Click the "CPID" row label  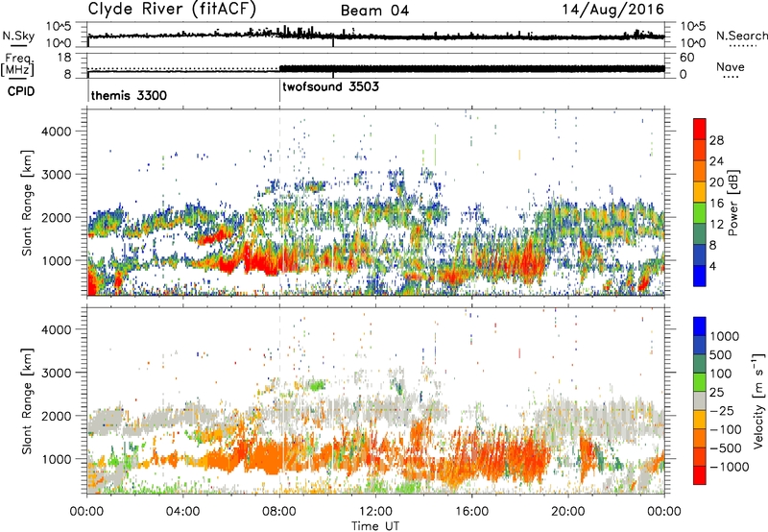(21, 91)
